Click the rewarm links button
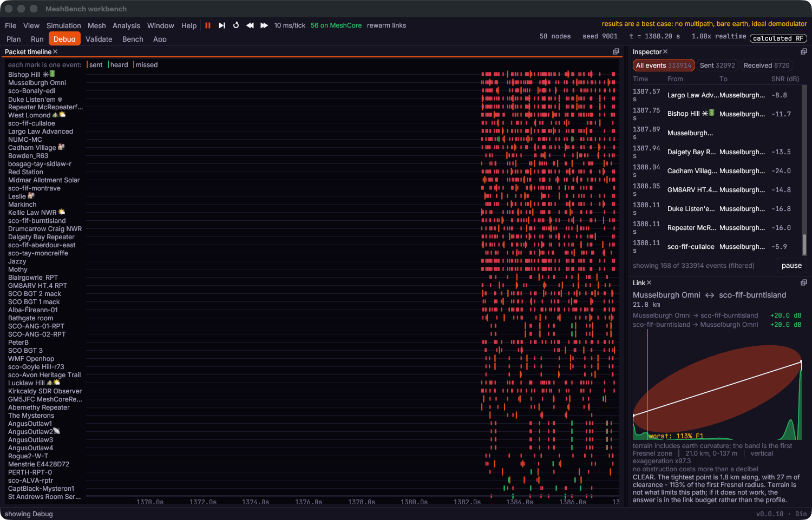 387,25
